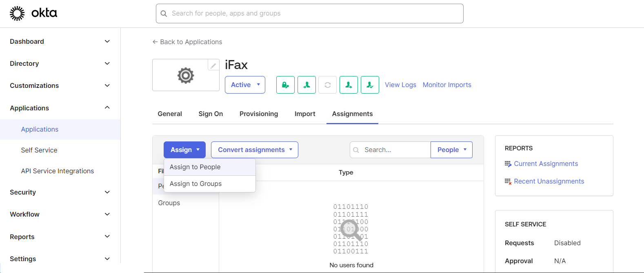644x273 pixels.
Task: Click the user with checkmark icon button
Action: [x=370, y=85]
